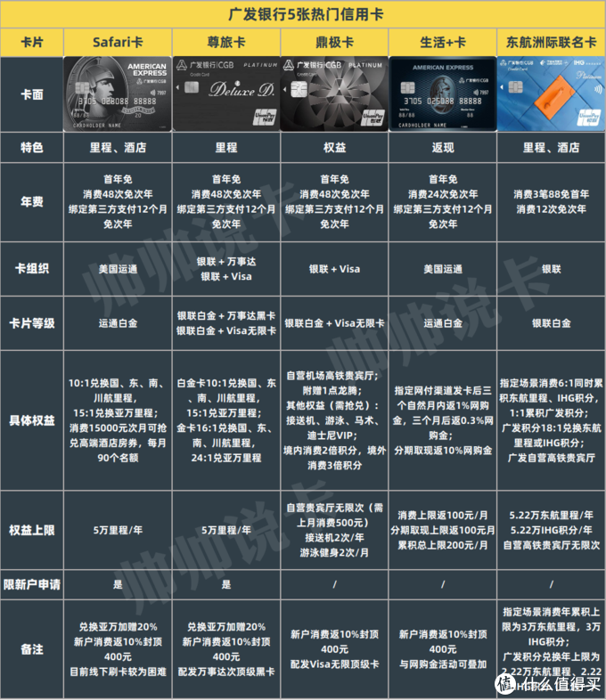The height and width of the screenshot is (700, 606).
Task: Click the title 广发银行5张热门信用卡
Action: [x=303, y=15]
